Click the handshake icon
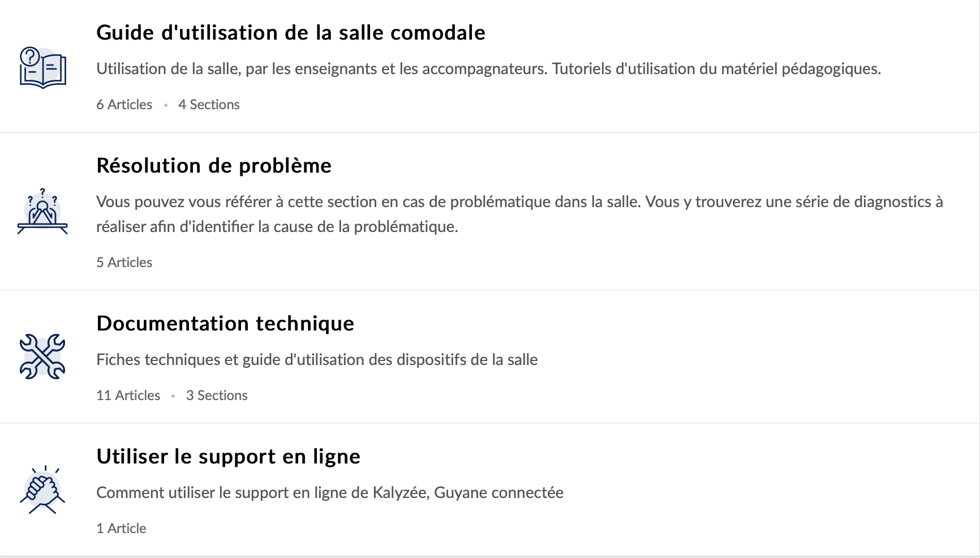Viewport: 980px width, 558px height. (42, 490)
